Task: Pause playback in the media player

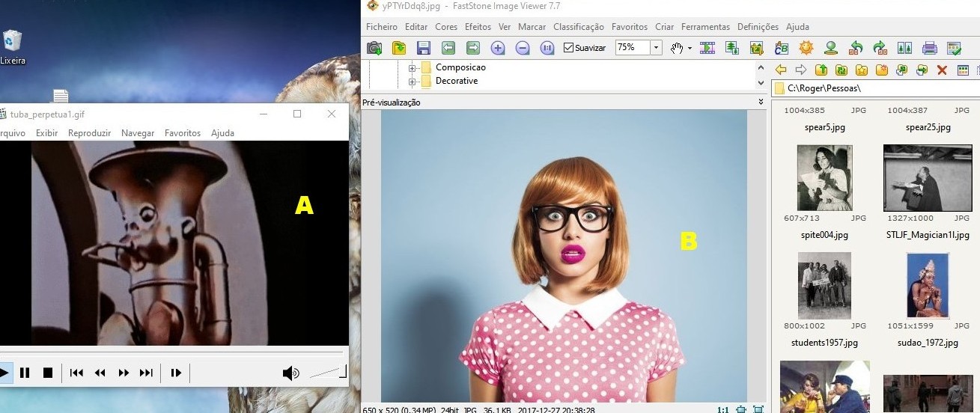Action: 25,373
